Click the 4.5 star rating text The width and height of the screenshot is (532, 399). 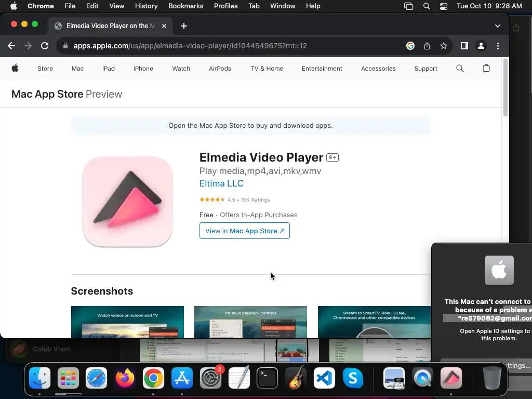click(231, 200)
